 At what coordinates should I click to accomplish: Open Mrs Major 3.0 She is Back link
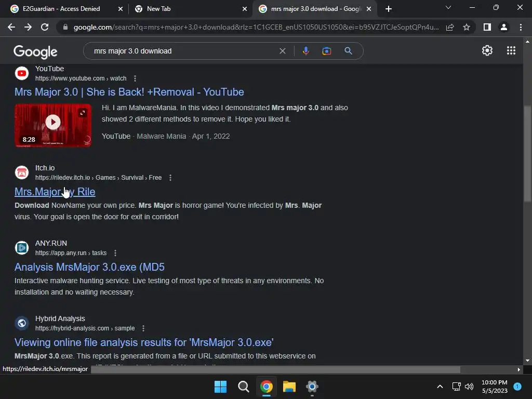pyautogui.click(x=129, y=92)
